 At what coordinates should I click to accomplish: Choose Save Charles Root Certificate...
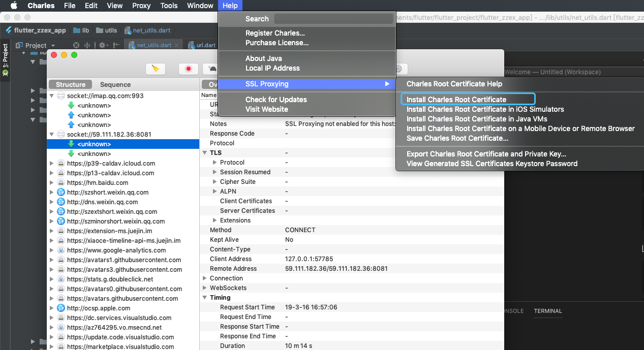click(x=457, y=138)
